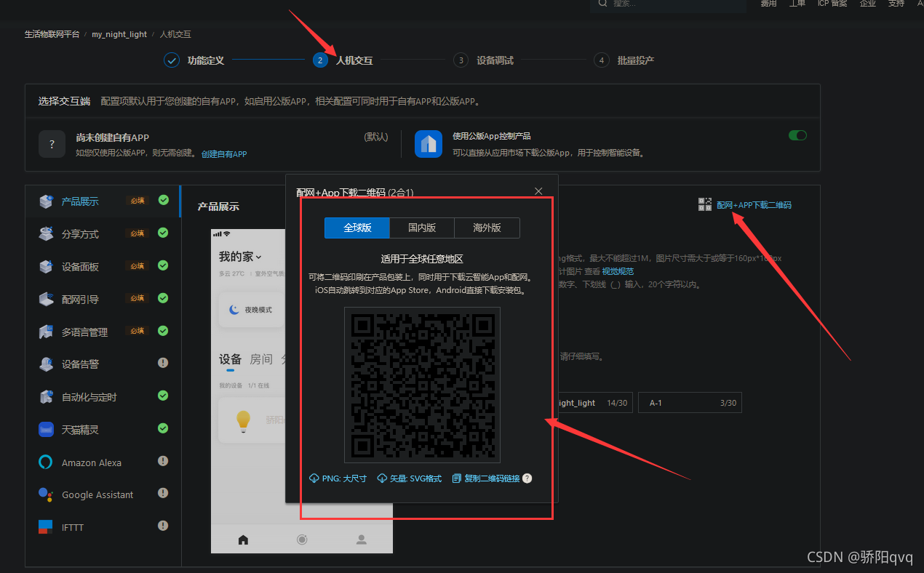Screen dimensions: 924x573
Task: Go to step 4 批量投产
Action: point(624,60)
